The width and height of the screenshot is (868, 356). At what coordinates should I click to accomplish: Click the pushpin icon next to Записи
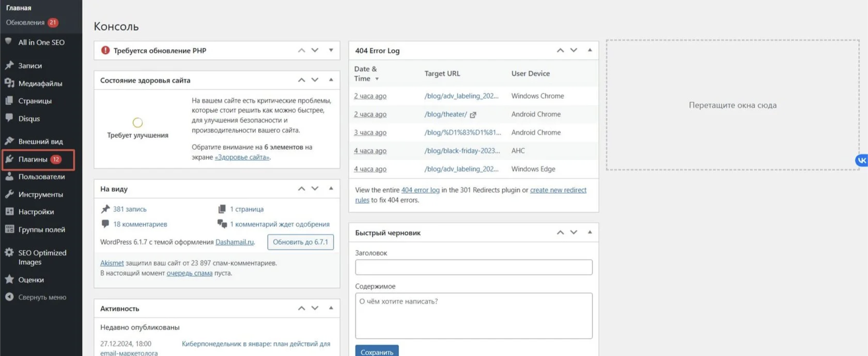[10, 65]
